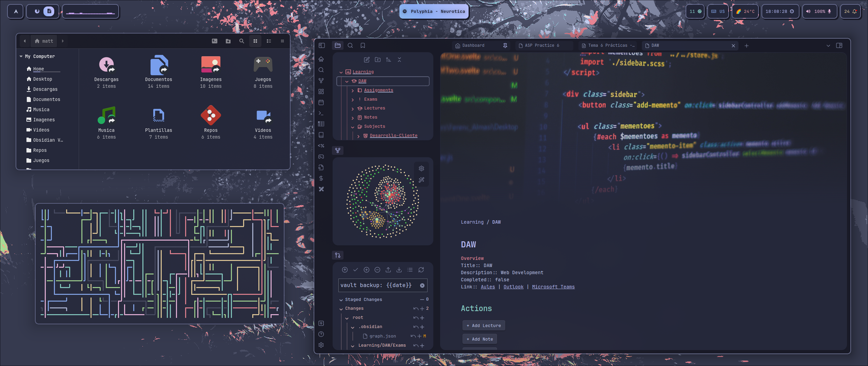Open the bookmarks panel icon
868x366 pixels.
click(x=363, y=45)
